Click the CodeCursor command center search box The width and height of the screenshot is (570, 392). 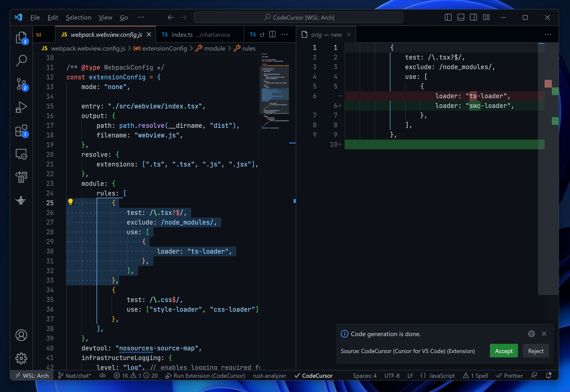(x=298, y=17)
